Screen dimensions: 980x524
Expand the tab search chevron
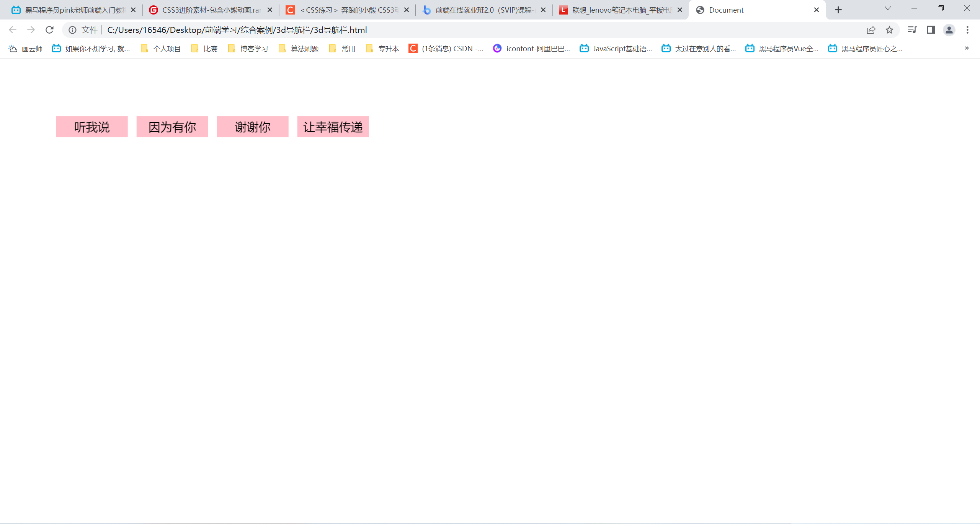point(888,8)
